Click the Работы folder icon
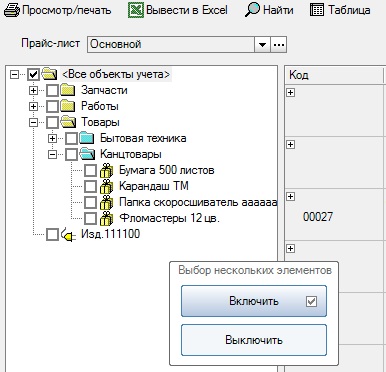386x372 pixels. pos(68,106)
